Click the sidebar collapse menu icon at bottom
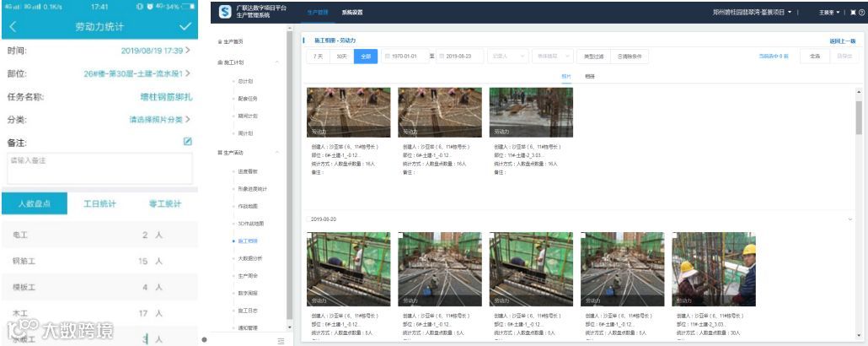 281,340
